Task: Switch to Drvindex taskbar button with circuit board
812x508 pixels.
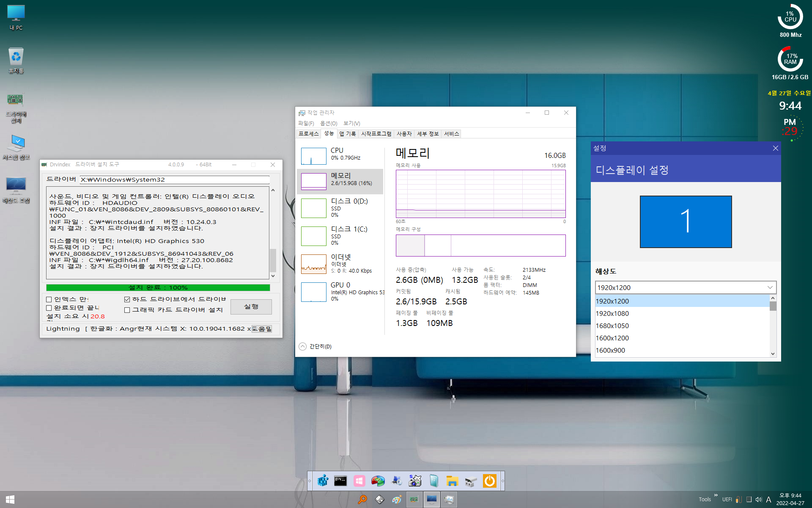Action: tap(414, 500)
